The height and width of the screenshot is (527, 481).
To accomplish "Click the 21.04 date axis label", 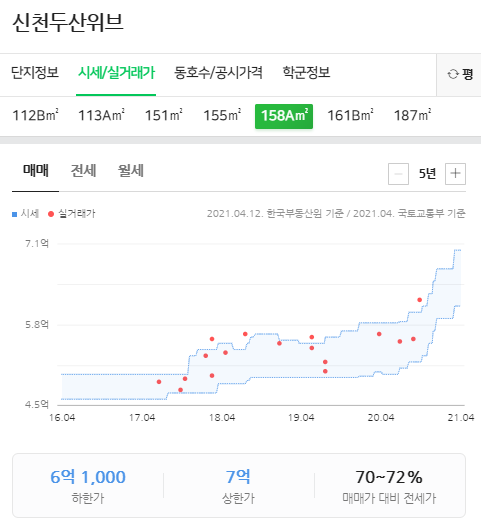I will pos(461,418).
